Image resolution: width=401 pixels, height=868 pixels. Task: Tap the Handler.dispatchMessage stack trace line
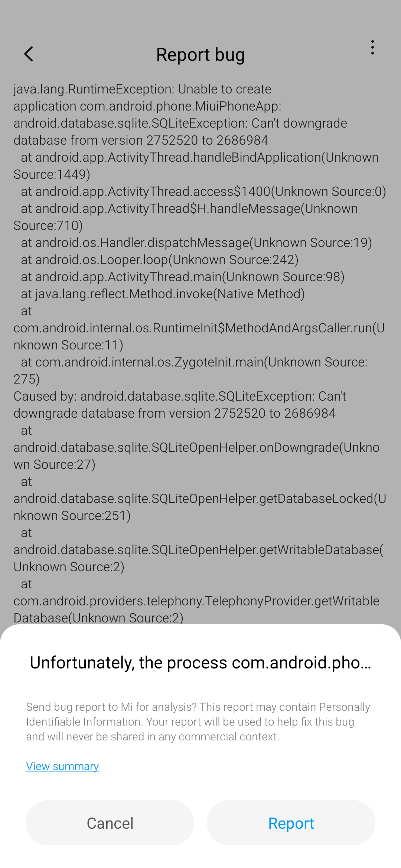(196, 243)
